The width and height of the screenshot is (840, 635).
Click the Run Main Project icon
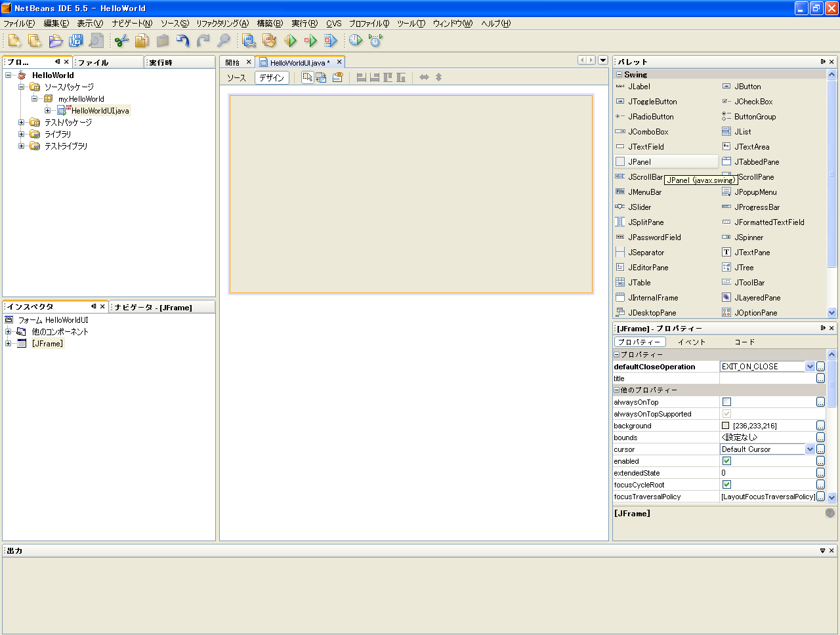[x=290, y=41]
